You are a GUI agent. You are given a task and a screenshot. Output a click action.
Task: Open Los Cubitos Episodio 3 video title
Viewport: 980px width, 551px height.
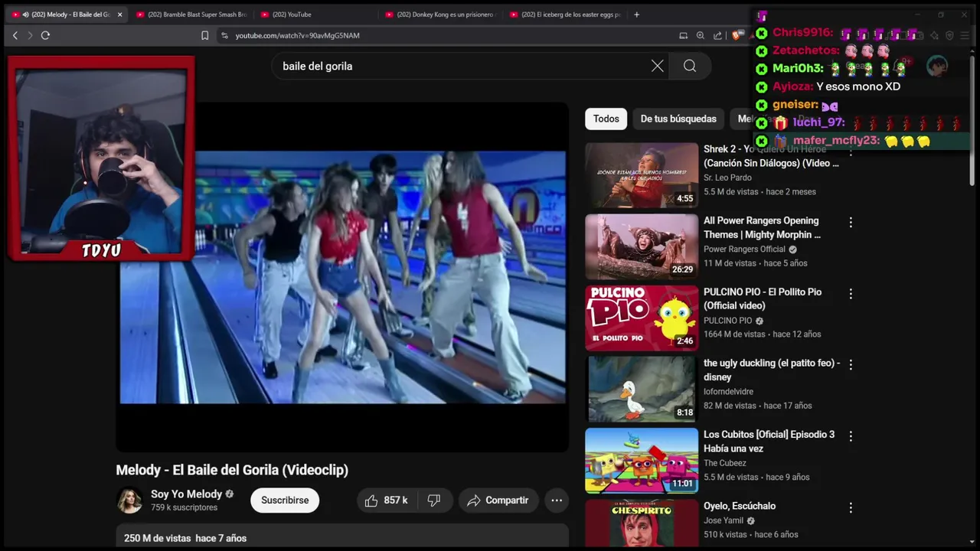click(769, 441)
